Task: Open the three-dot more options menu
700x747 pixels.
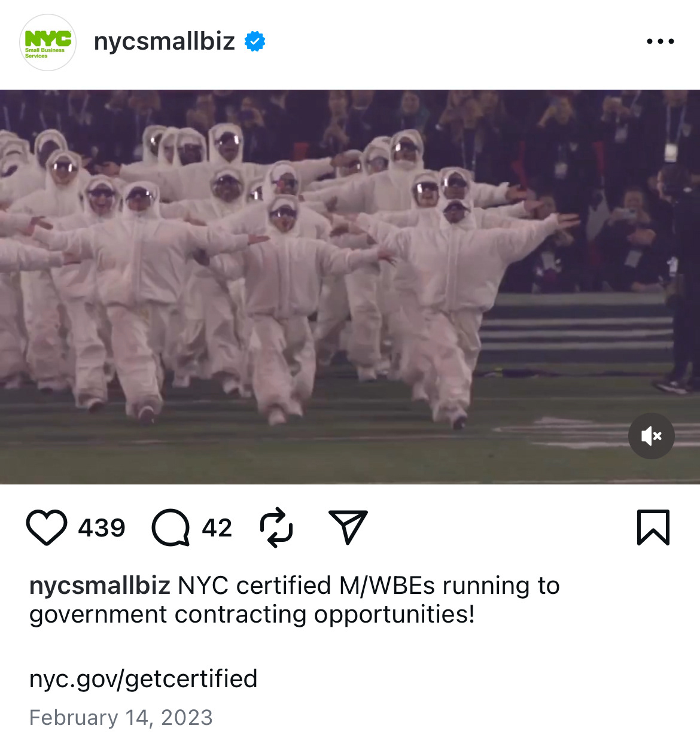Action: [661, 42]
